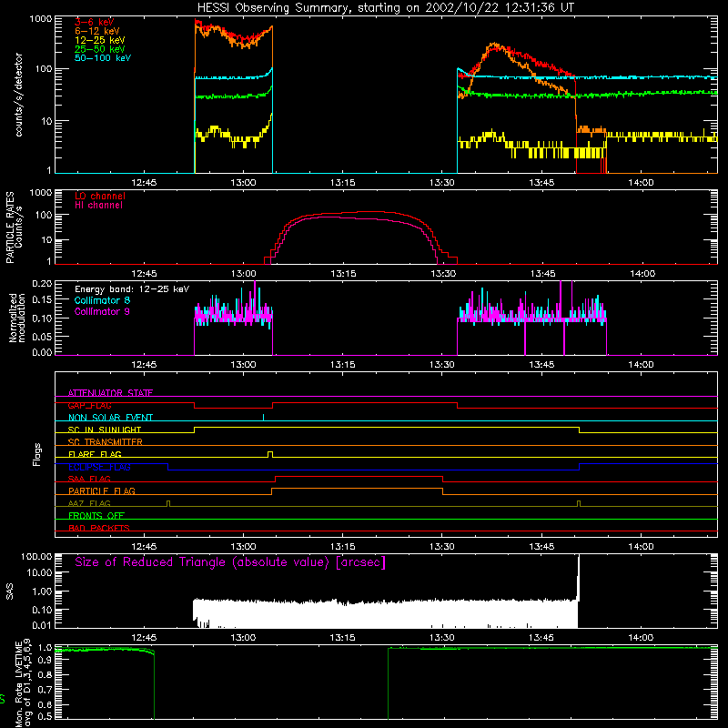728x728 pixels.
Task: Click the 100.00 value on SAS axis
Action: click(36, 556)
